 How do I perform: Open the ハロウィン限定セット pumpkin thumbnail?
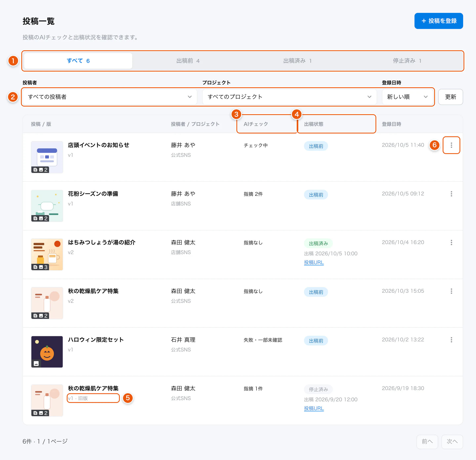[47, 352]
